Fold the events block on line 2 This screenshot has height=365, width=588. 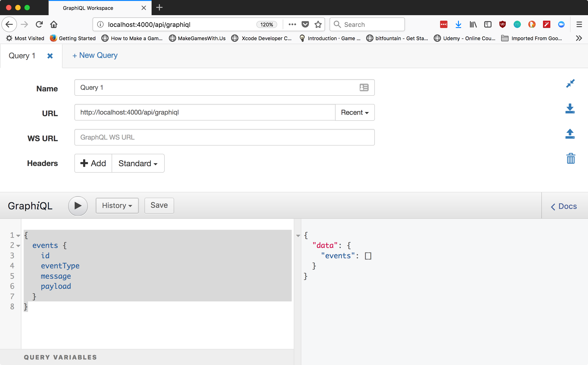[18, 246]
